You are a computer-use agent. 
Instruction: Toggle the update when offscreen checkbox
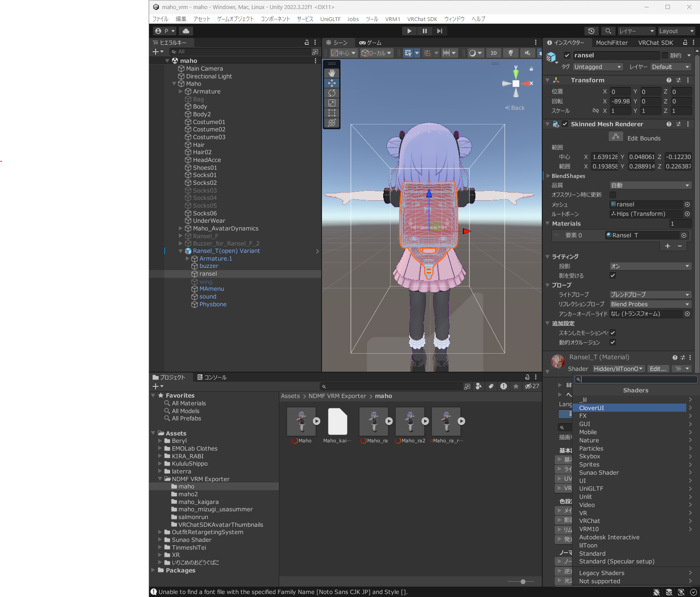pos(612,195)
